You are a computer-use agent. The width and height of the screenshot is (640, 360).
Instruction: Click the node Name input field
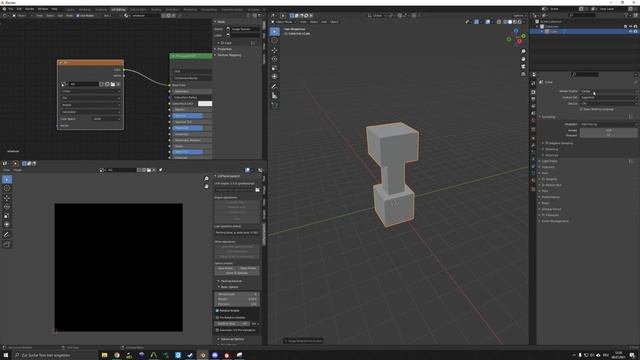pyautogui.click(x=246, y=29)
